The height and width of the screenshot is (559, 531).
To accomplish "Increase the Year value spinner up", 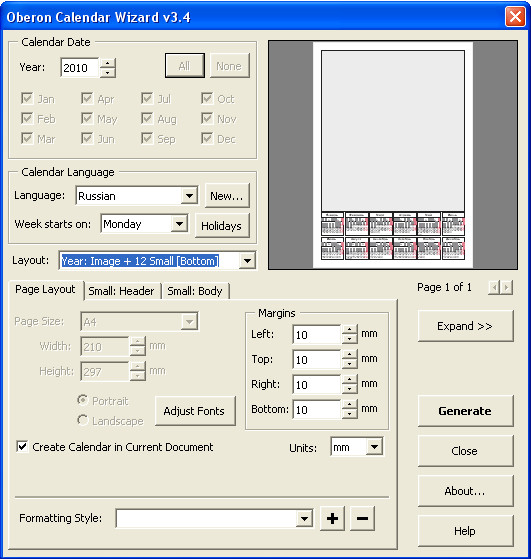I will 107,63.
